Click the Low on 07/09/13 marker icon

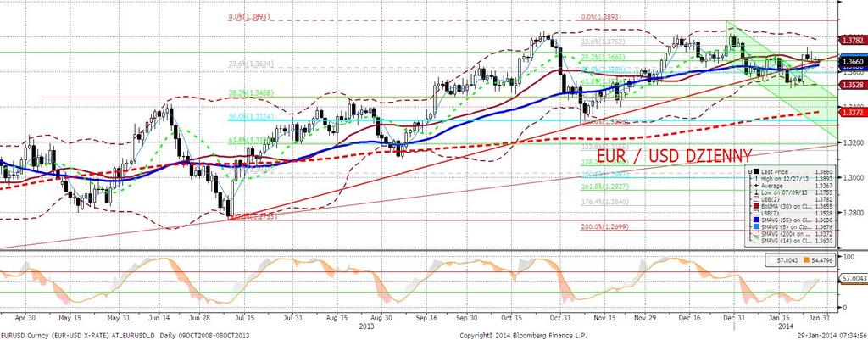point(756,192)
